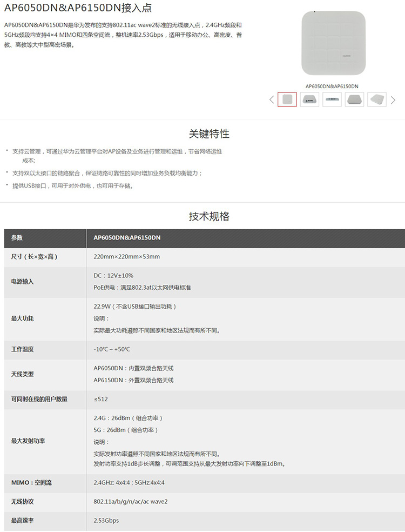The width and height of the screenshot is (405, 532).
Task: Click the AP6050DN：内置双频合路天线 line
Action: (133, 368)
